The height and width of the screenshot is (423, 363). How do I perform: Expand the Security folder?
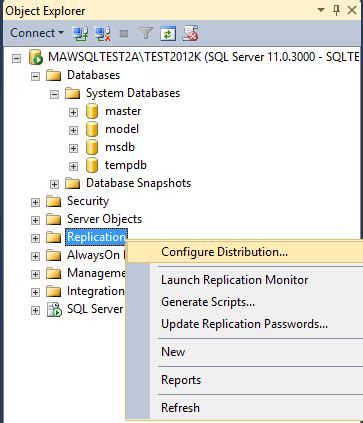[x=35, y=202]
